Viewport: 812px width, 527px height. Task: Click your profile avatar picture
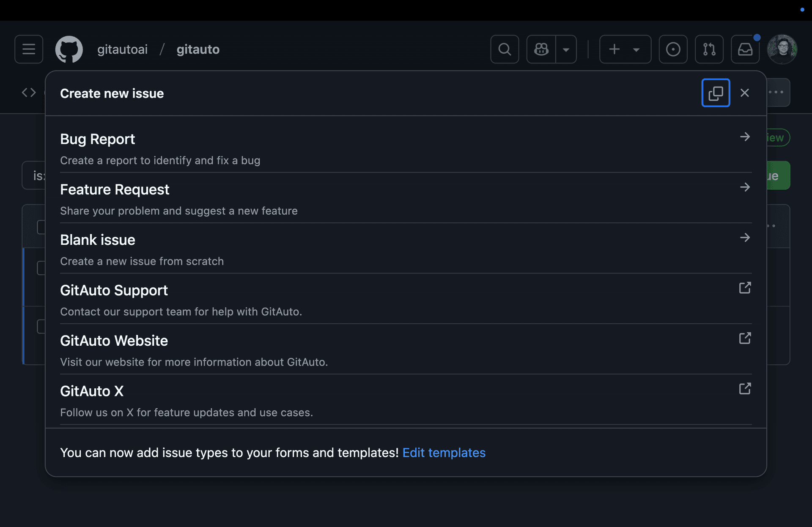[x=782, y=49]
